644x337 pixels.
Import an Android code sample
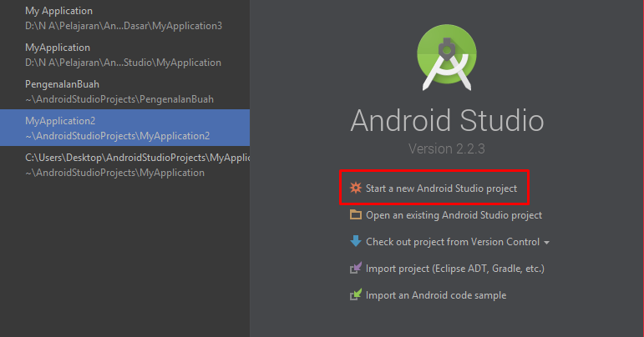click(436, 295)
